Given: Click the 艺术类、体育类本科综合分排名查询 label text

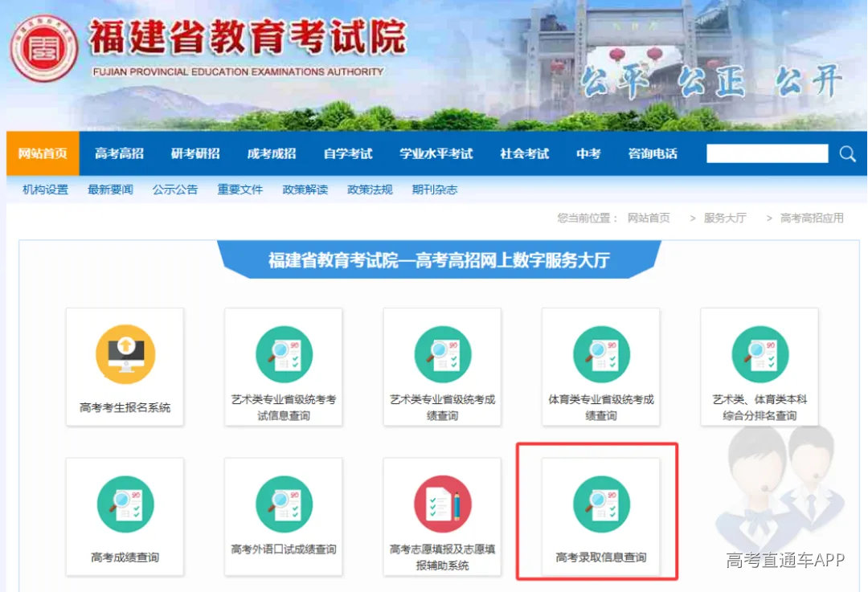Looking at the screenshot, I should [759, 408].
